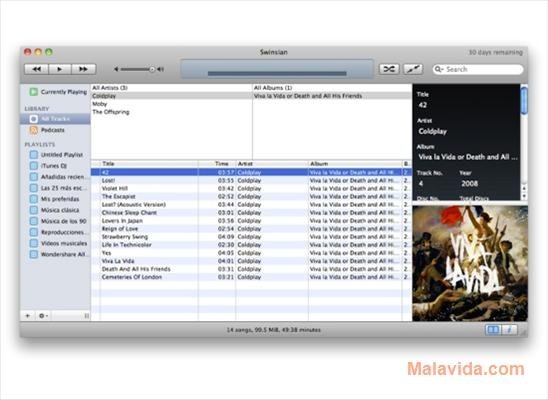Select the track Violet Hill
548x400 pixels.
pyautogui.click(x=251, y=188)
